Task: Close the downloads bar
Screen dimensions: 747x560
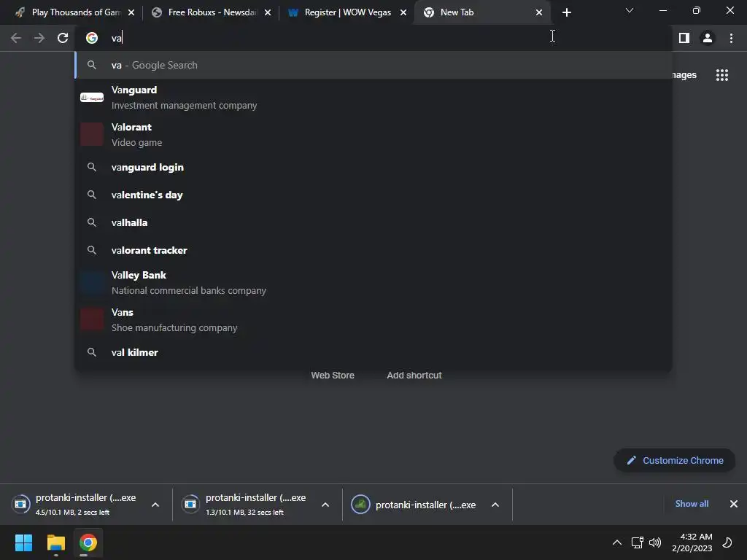Action: (x=734, y=504)
